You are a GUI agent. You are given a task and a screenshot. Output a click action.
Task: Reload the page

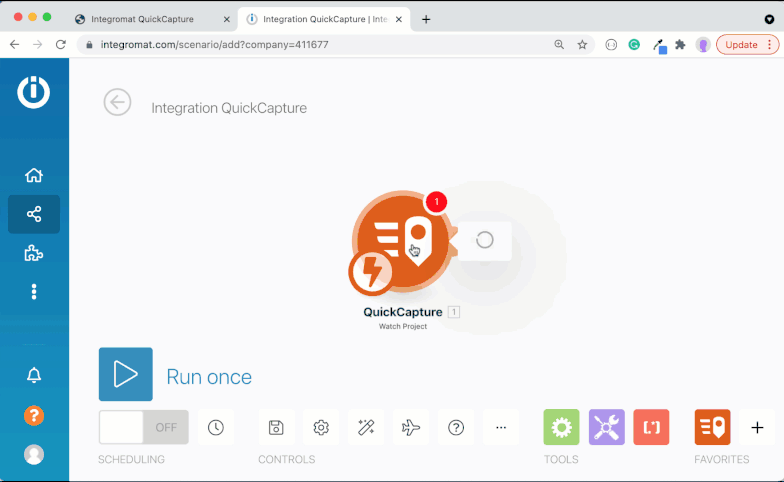tap(60, 44)
